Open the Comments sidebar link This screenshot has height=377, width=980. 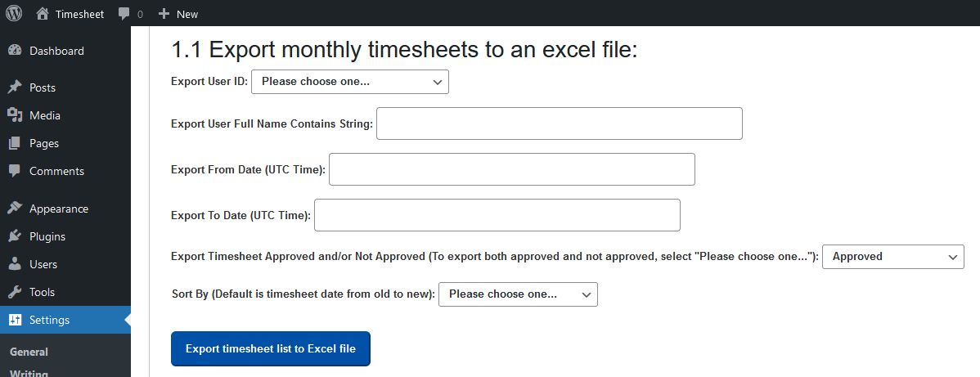pyautogui.click(x=56, y=171)
